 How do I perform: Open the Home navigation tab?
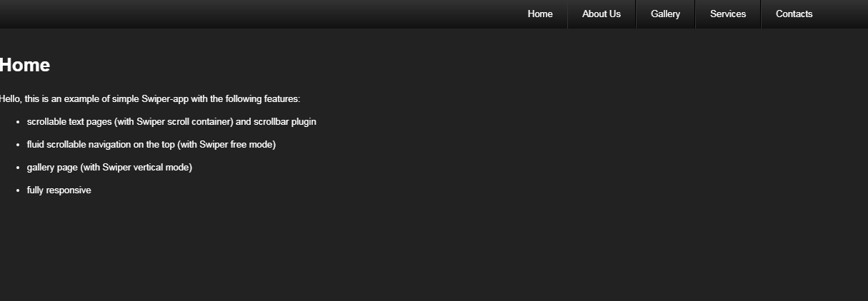(x=540, y=14)
